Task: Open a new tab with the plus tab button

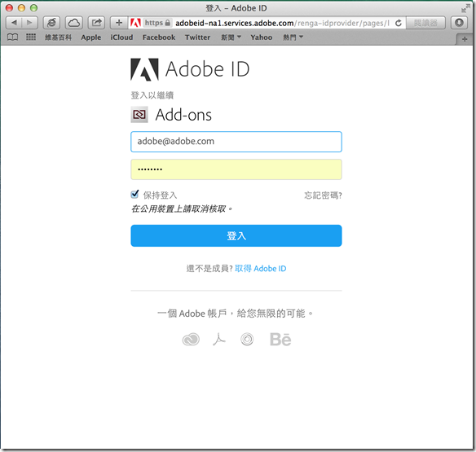Action: [465, 39]
